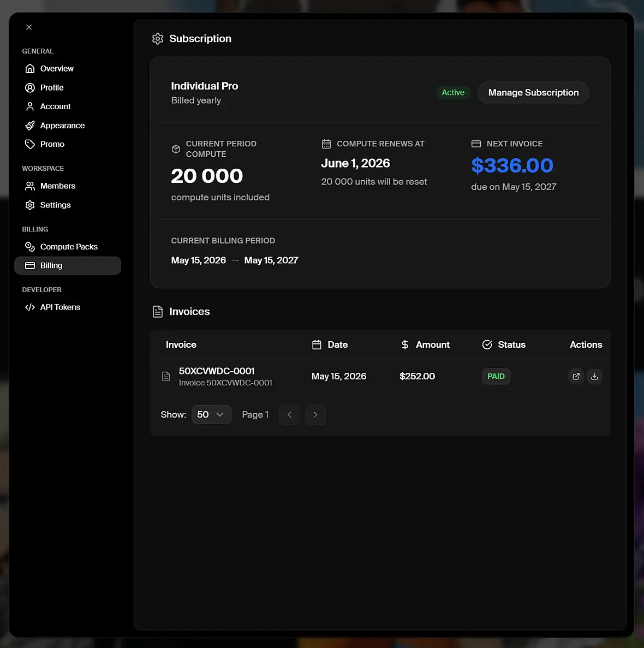
Task: Click the Compute Packs coins icon
Action: (x=29, y=247)
